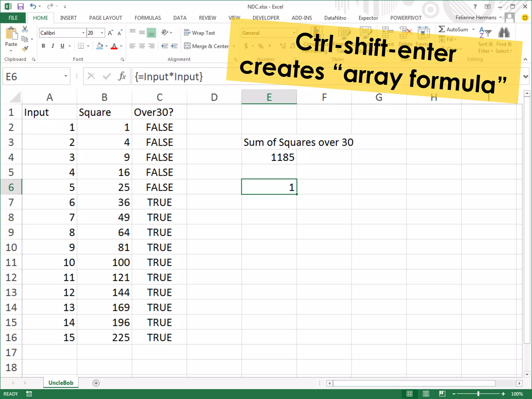This screenshot has width=532, height=399.
Task: Click the Save icon in quick access toolbar
Action: 20,6
